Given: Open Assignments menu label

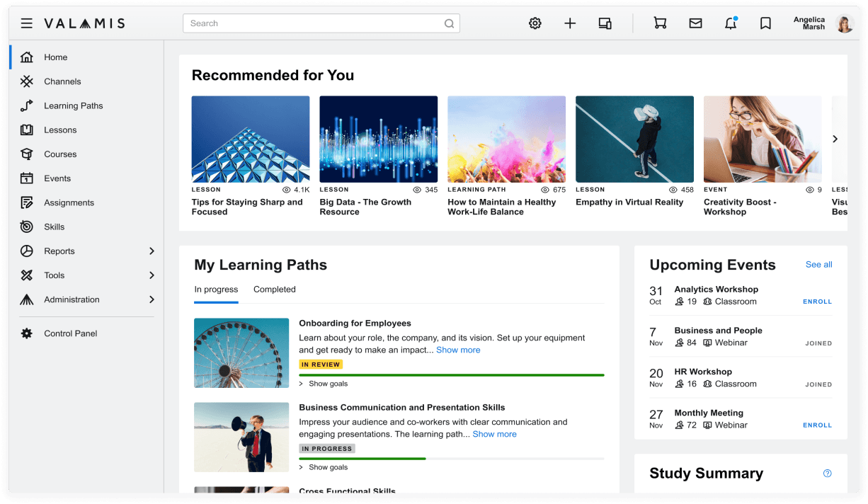Looking at the screenshot, I should tap(69, 202).
